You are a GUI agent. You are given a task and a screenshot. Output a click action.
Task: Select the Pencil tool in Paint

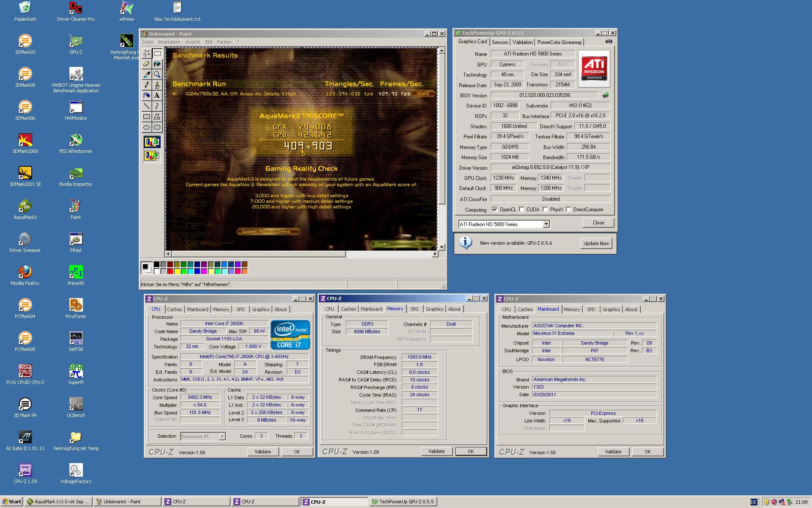[147, 85]
